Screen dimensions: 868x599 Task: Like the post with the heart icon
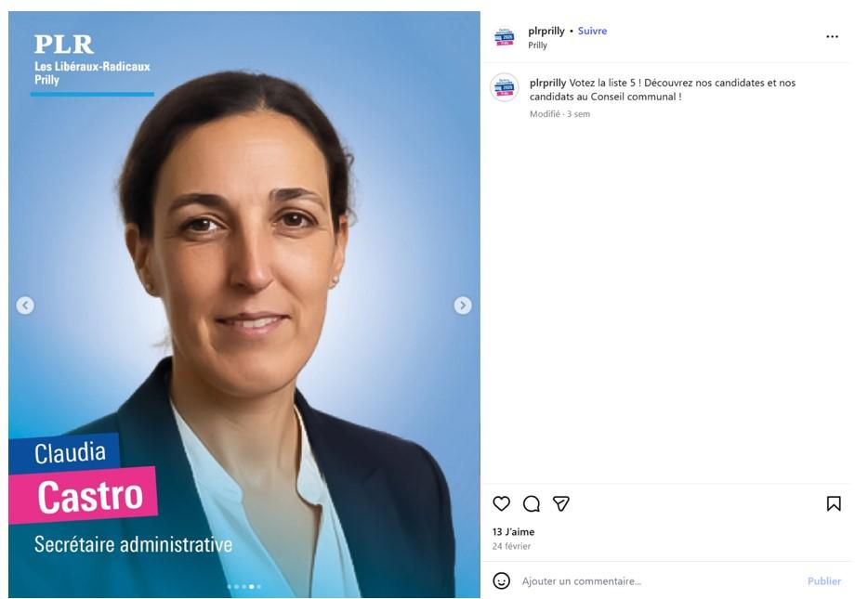pos(501,503)
